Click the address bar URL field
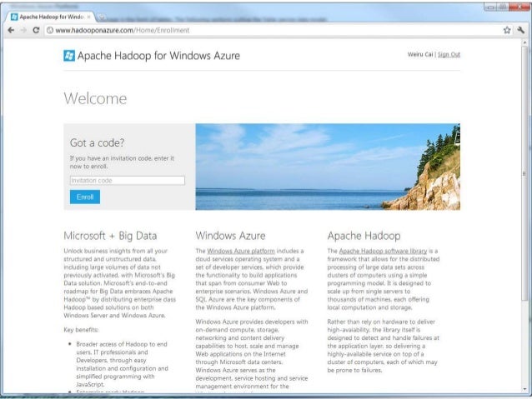 point(272,30)
